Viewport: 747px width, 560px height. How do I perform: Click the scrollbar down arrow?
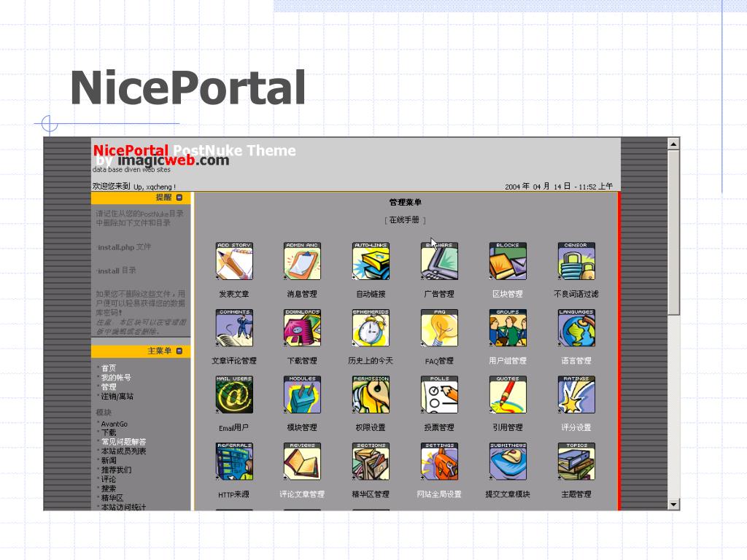point(673,505)
